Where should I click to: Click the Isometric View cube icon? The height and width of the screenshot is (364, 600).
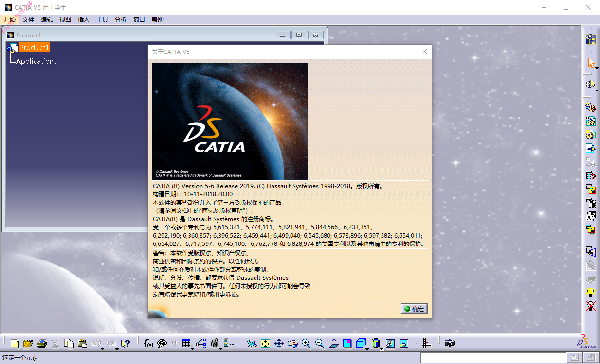click(x=361, y=344)
